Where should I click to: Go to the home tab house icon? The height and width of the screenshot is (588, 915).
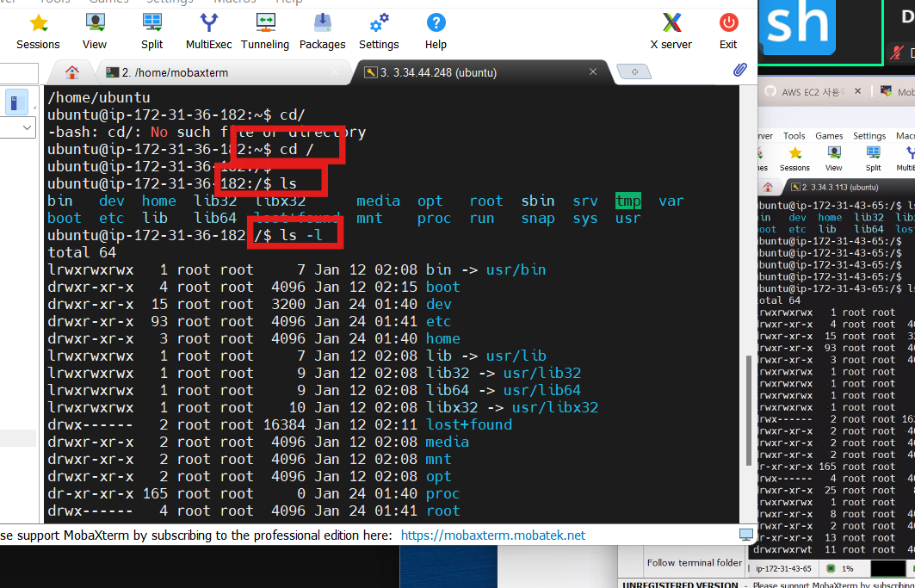72,72
